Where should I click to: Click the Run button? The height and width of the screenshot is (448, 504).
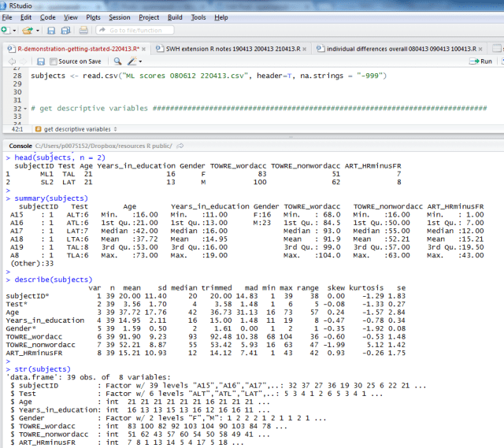coord(481,61)
